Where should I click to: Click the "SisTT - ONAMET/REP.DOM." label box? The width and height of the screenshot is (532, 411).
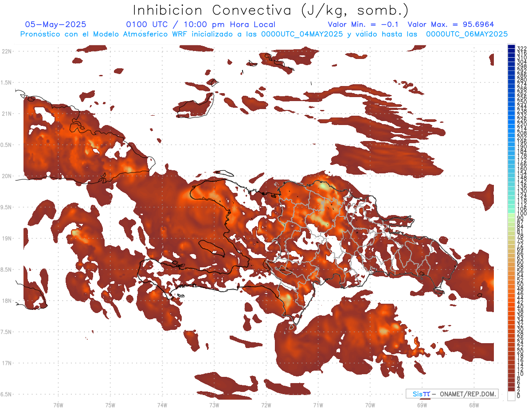tap(452, 394)
